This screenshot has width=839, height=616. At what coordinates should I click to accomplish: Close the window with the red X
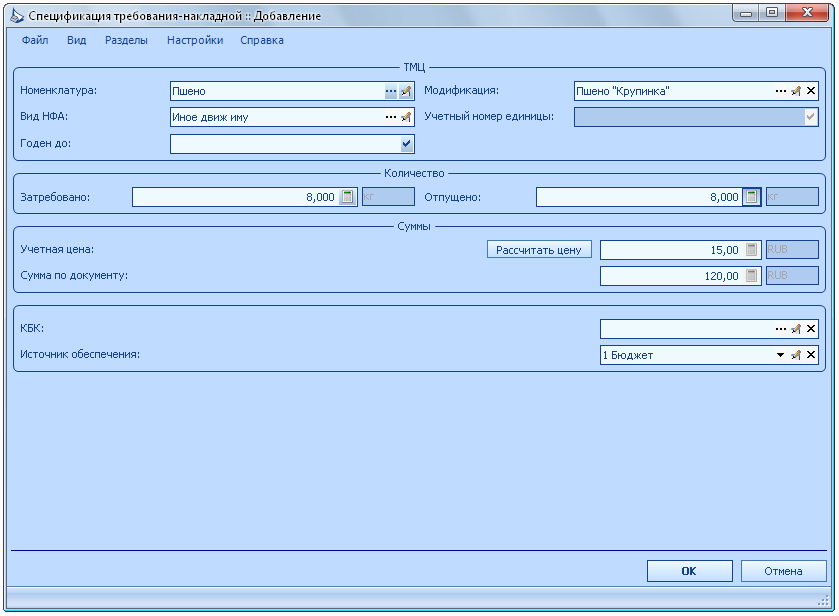pyautogui.click(x=808, y=13)
